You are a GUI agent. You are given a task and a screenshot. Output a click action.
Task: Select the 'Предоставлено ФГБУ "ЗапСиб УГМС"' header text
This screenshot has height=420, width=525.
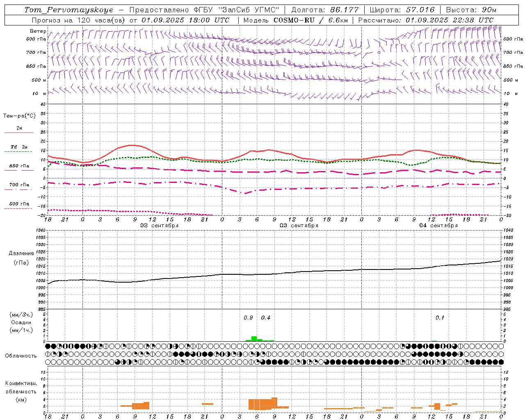pos(204,10)
